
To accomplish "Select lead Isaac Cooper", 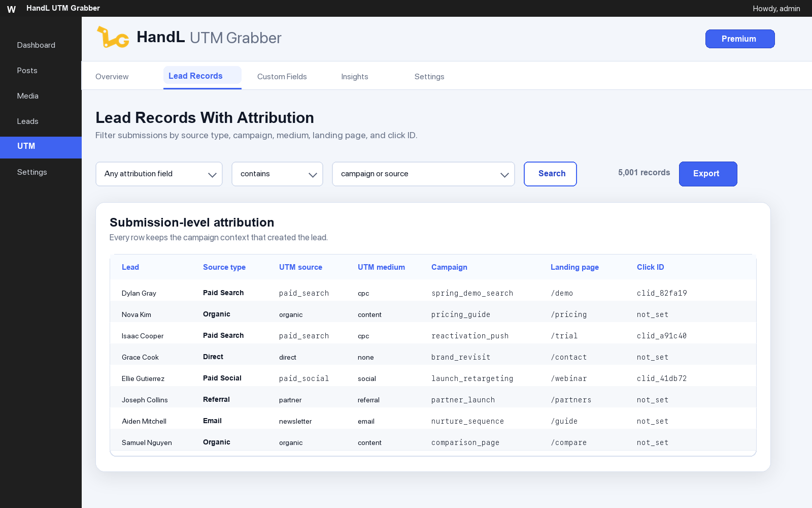I will coord(143,336).
